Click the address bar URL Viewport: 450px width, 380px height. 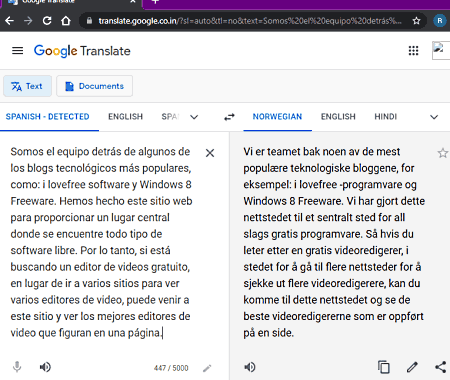point(250,21)
